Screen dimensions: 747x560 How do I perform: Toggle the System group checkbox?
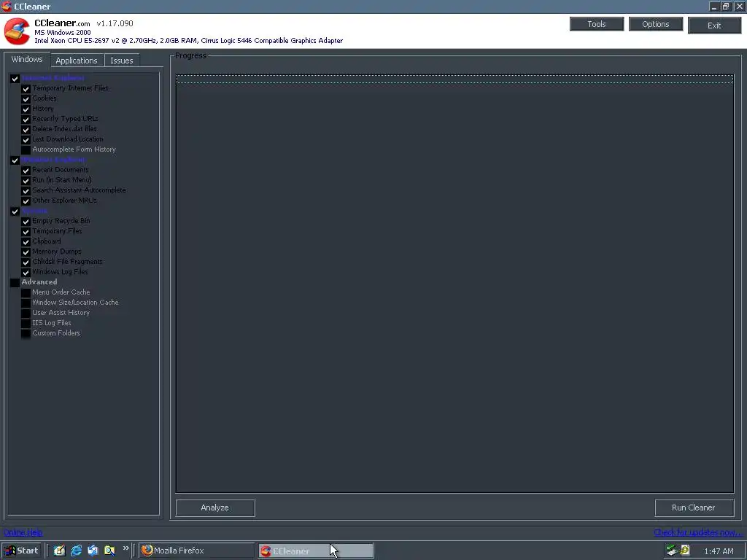click(15, 211)
